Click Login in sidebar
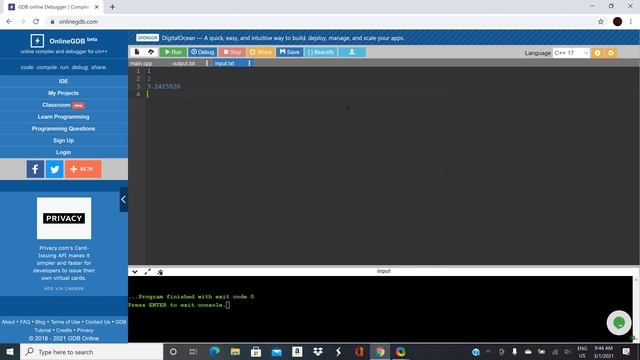This screenshot has width=640, height=360. [x=63, y=152]
